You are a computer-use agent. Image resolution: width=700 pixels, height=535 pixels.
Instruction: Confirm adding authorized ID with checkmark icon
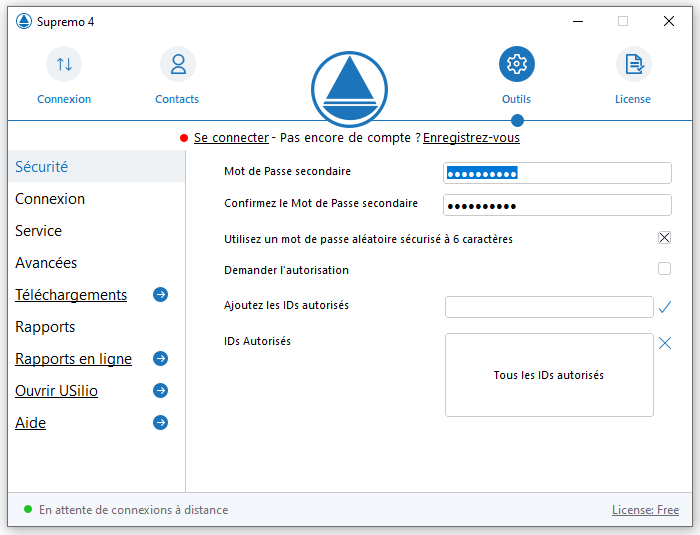665,307
